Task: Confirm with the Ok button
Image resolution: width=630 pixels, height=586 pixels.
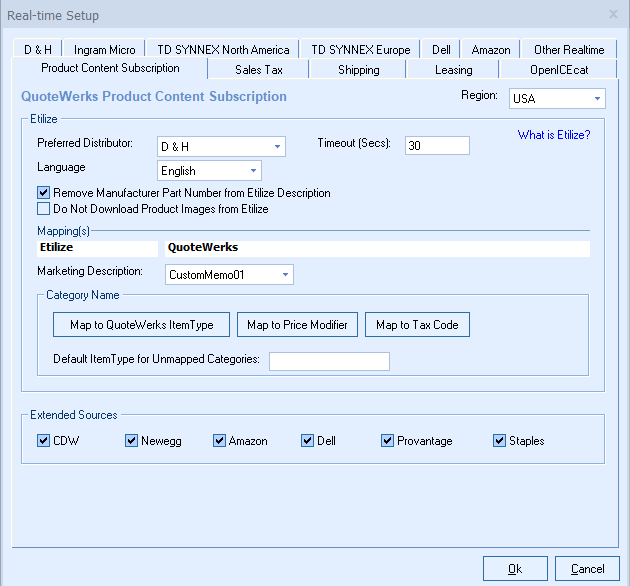Action: pos(515,569)
